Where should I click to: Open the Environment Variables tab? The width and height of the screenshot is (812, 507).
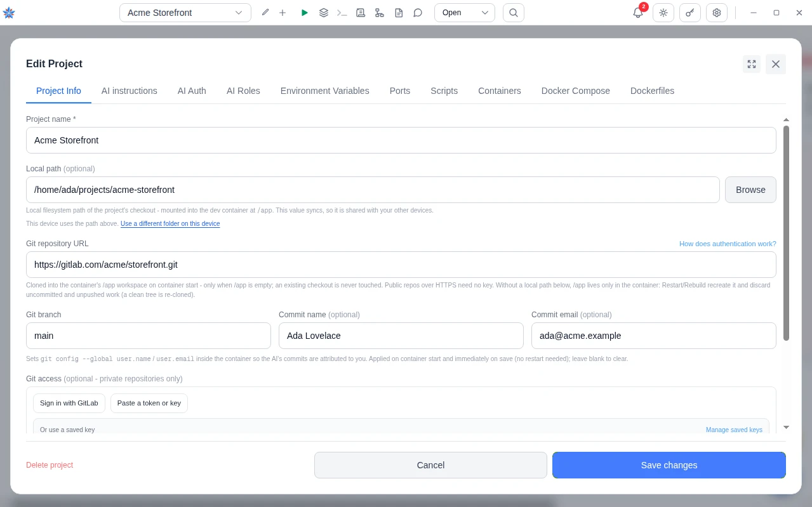(325, 91)
